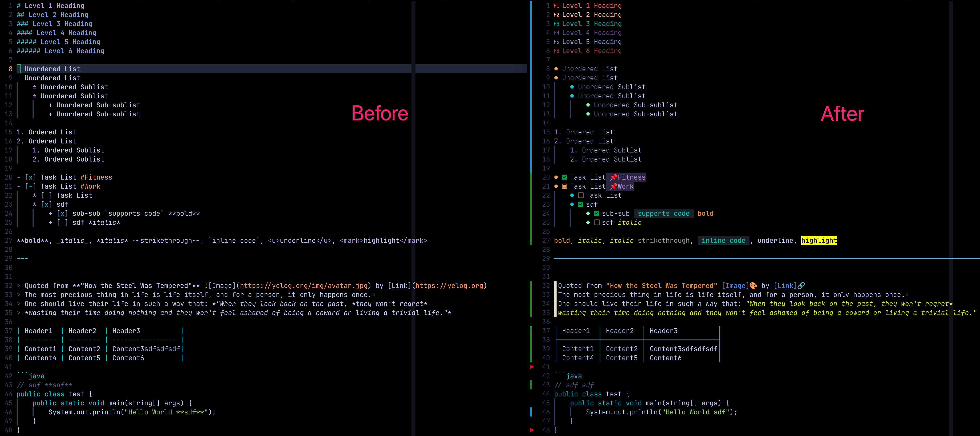The height and width of the screenshot is (436, 980).
Task: Click the rendered 'inline code' block on line 27
Action: tap(723, 240)
